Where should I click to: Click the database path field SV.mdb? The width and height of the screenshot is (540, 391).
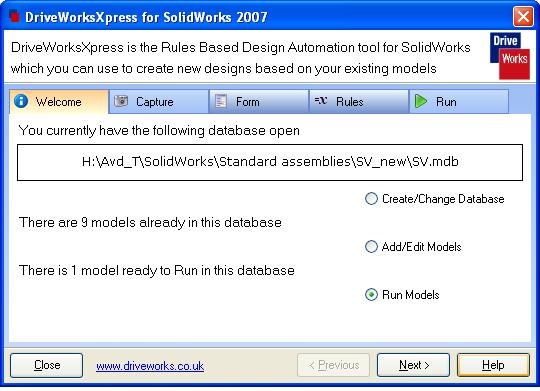270,162
